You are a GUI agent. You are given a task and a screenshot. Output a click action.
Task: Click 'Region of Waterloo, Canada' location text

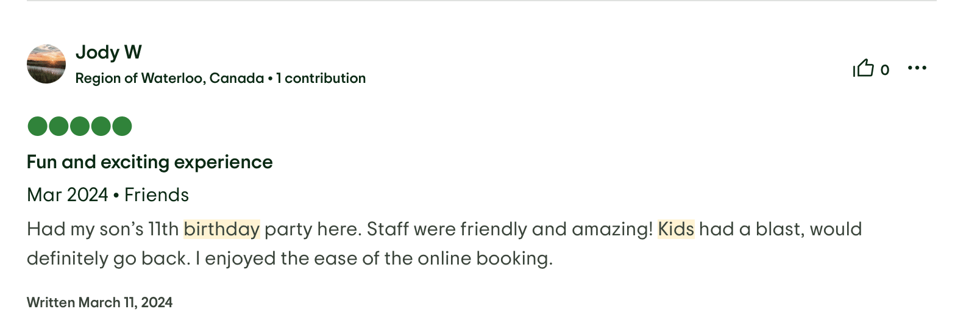click(x=169, y=78)
